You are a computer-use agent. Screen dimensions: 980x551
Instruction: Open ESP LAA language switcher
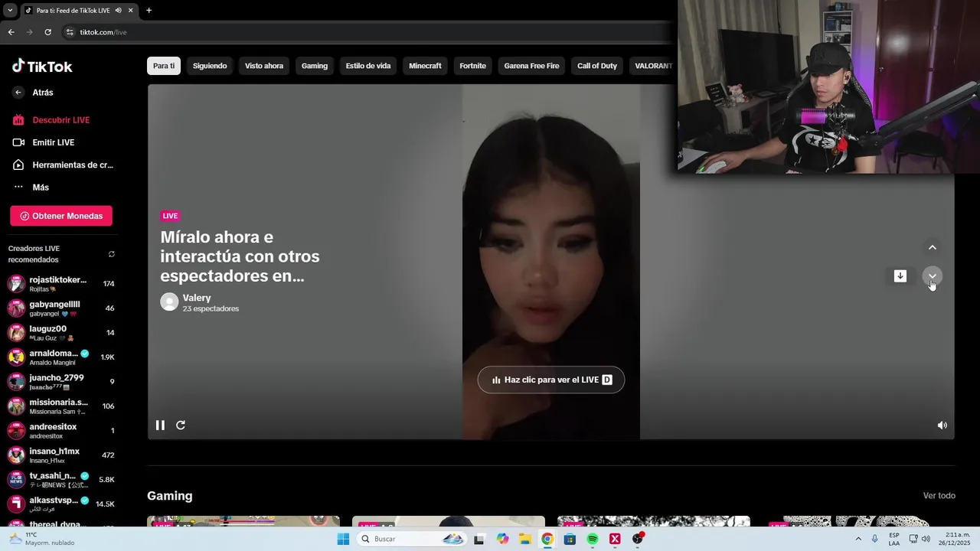894,539
